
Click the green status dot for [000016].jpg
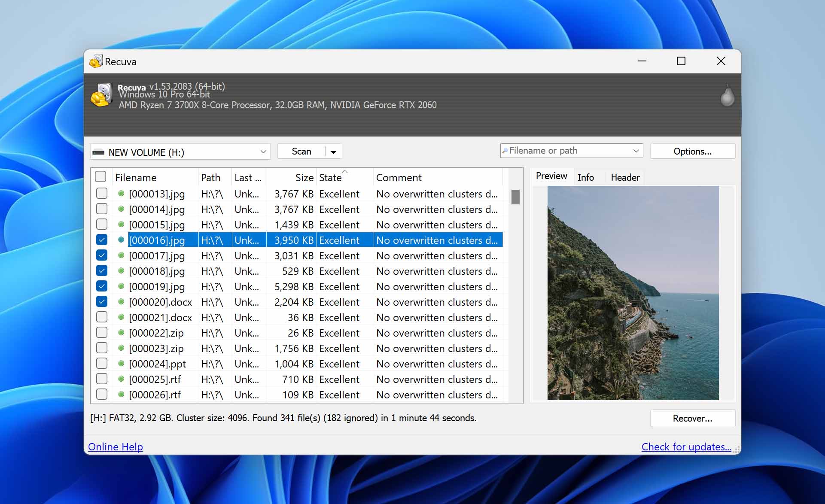pos(120,240)
